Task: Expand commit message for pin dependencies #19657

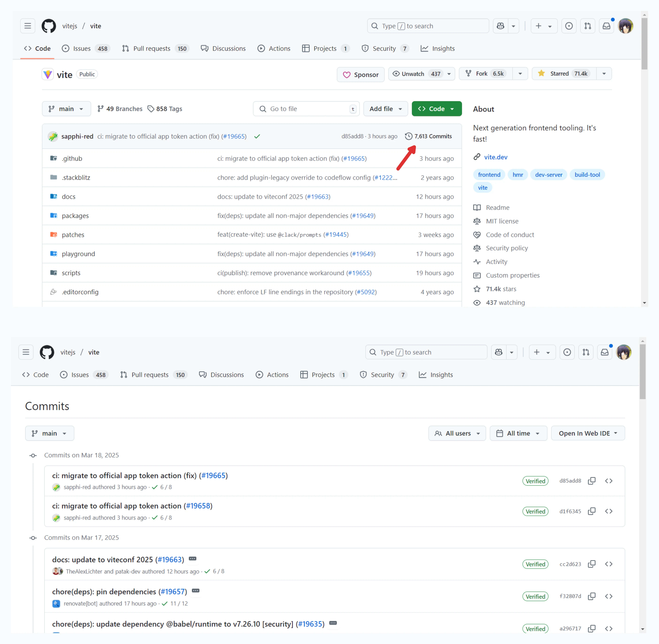Action: (196, 591)
